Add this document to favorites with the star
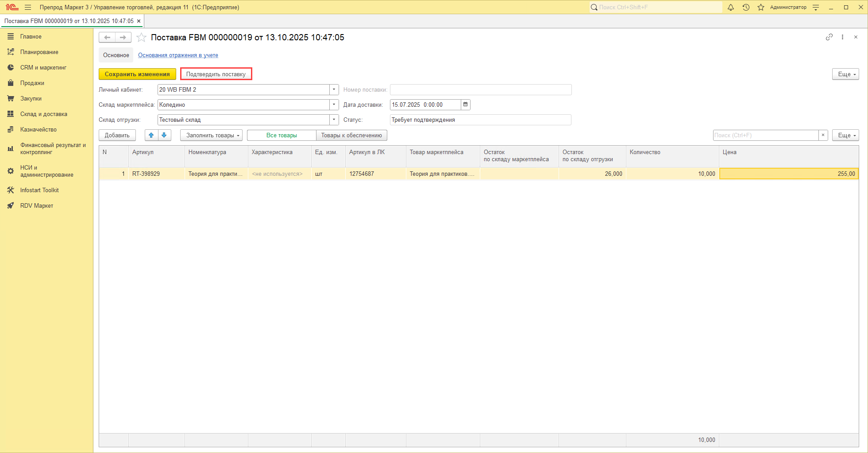This screenshot has width=868, height=453. point(141,38)
